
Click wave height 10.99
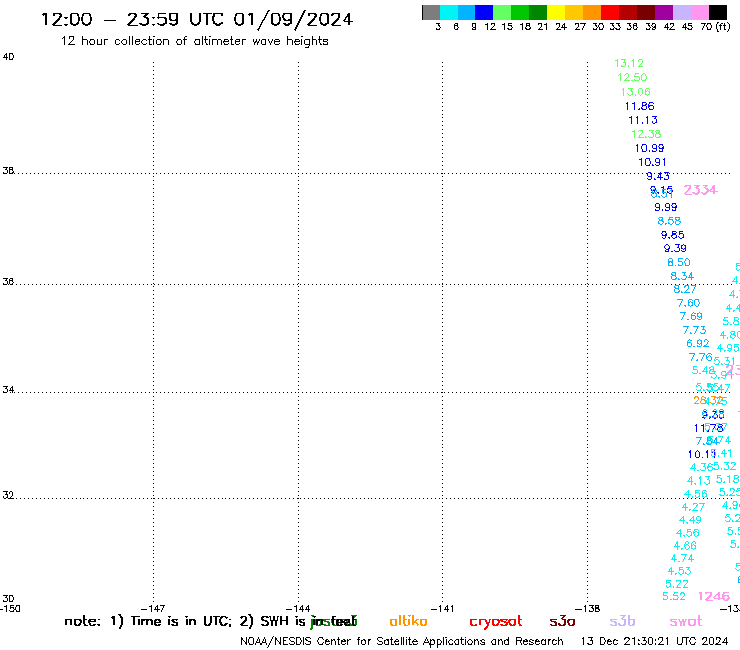point(649,148)
